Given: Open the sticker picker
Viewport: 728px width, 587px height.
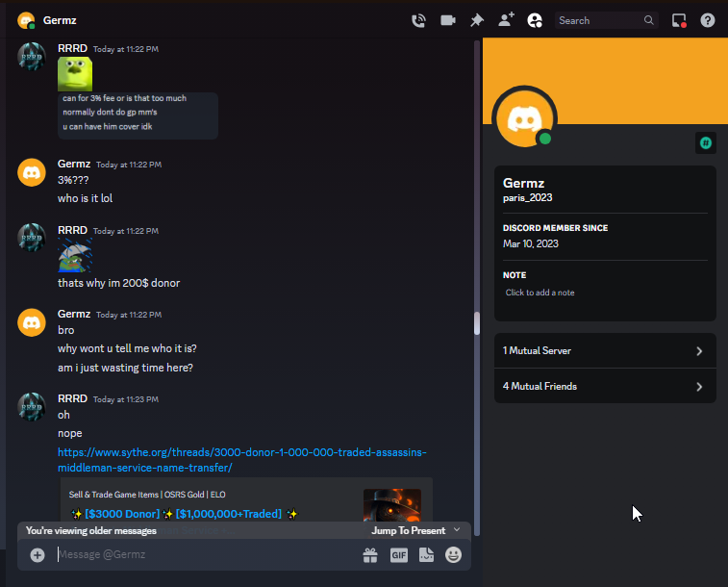Looking at the screenshot, I should coord(426,554).
